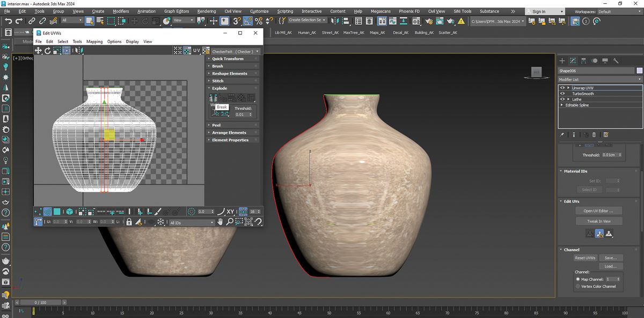Image resolution: width=644 pixels, height=318 pixels.
Task: Open the Modify panel tab icon
Action: [x=573, y=61]
